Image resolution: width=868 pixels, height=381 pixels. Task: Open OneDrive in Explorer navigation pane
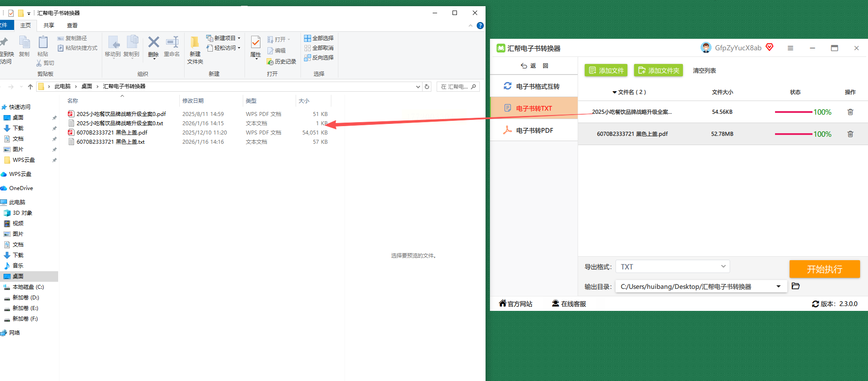point(21,188)
